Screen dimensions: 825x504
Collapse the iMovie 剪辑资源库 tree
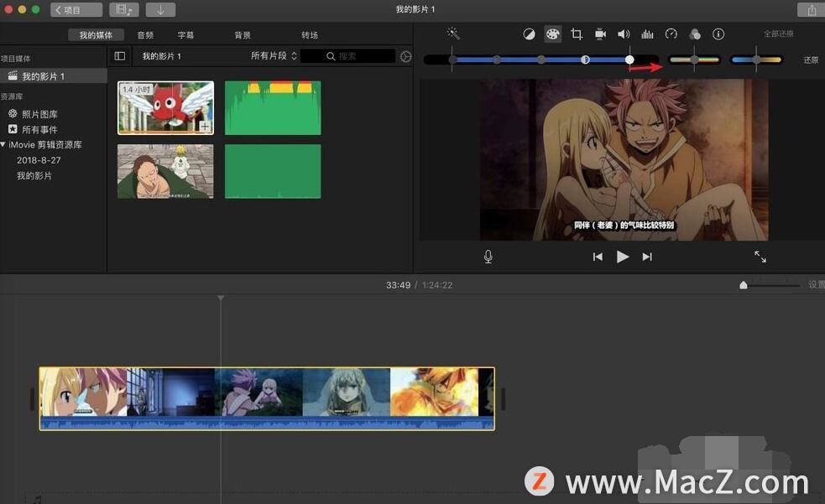point(3,144)
